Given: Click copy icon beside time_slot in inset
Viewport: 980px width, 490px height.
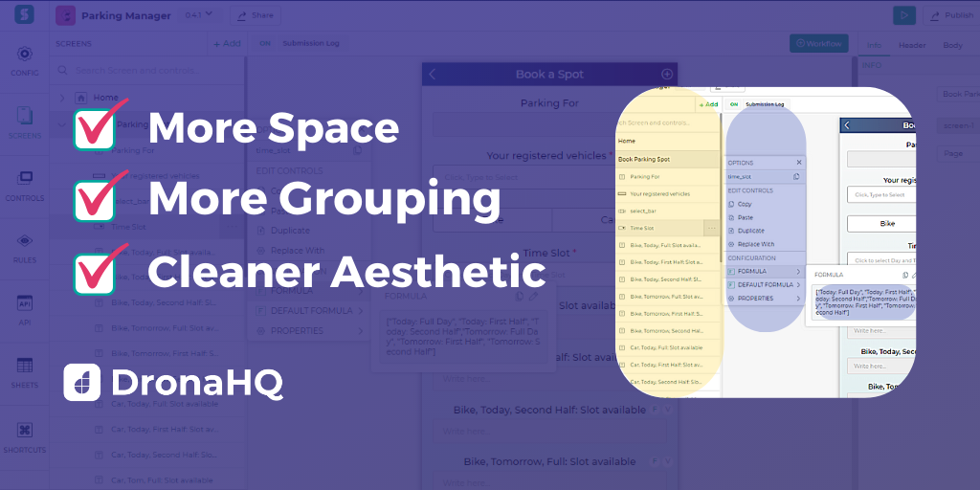Looking at the screenshot, I should click(x=796, y=177).
